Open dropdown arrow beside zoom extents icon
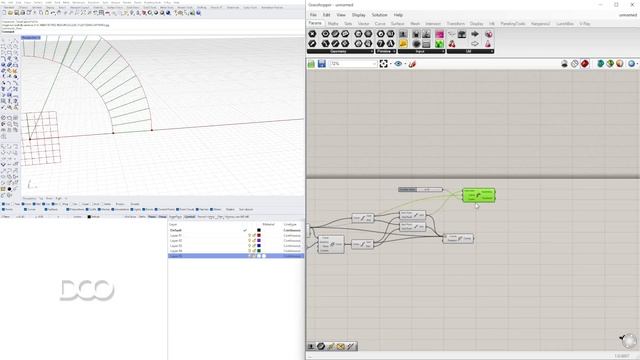Screen dimensions: 640x360 pyautogui.click(x=390, y=64)
